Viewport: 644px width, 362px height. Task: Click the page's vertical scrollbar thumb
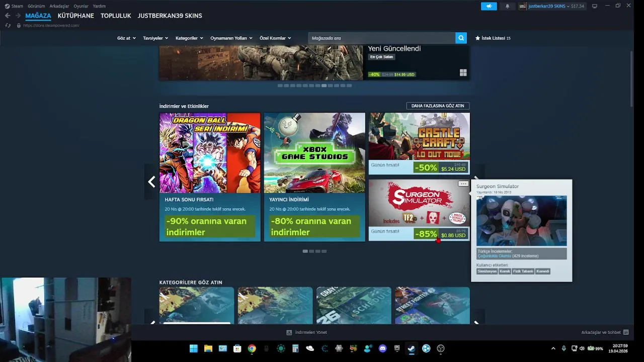coord(631,78)
